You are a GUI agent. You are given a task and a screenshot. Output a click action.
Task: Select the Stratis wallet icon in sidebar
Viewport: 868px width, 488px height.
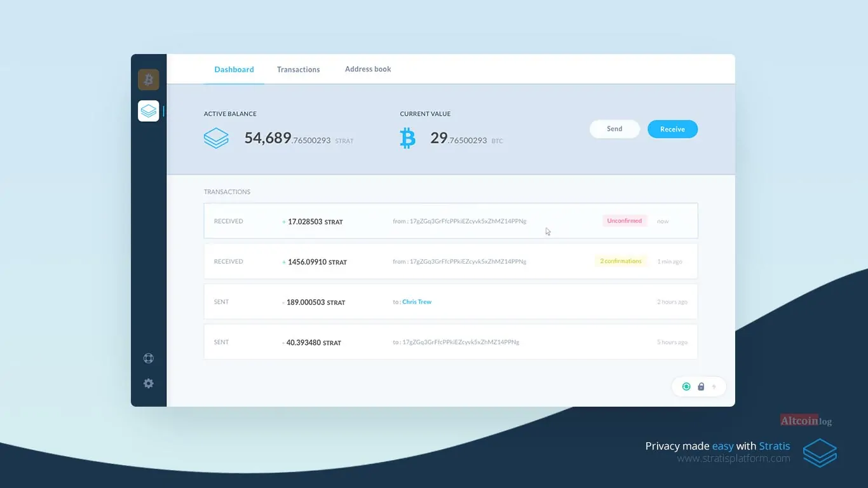149,111
